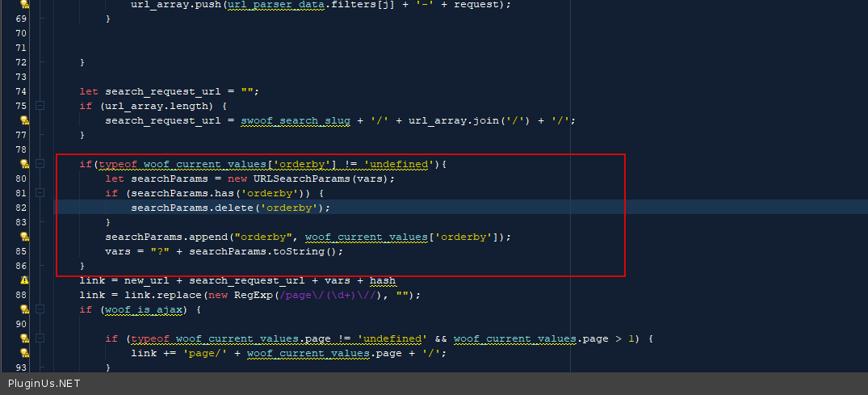Open the lightbulb hint on the search_request_url assignment line
The height and width of the screenshot is (395, 868).
coord(24,120)
